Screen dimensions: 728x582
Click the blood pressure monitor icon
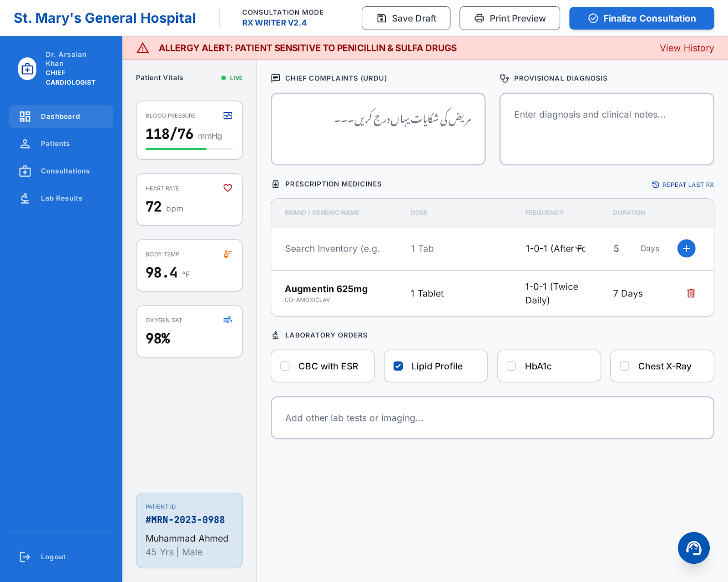(x=228, y=115)
